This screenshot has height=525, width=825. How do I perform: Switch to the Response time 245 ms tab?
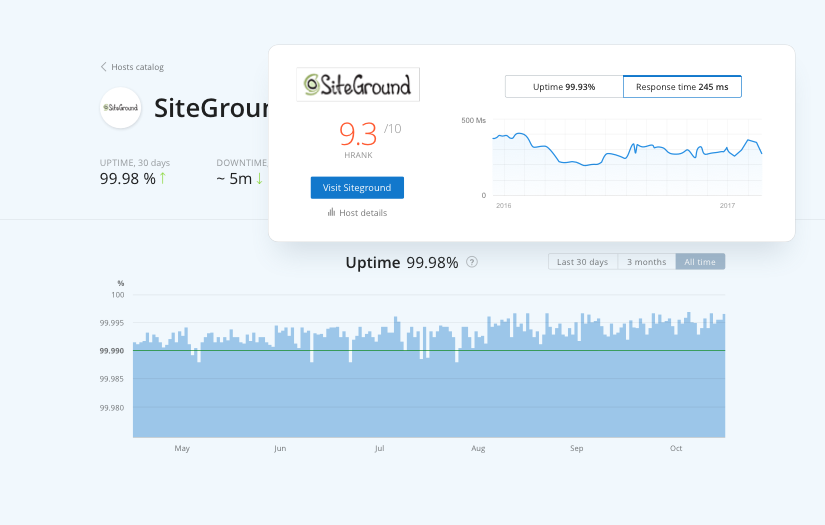[x=682, y=87]
